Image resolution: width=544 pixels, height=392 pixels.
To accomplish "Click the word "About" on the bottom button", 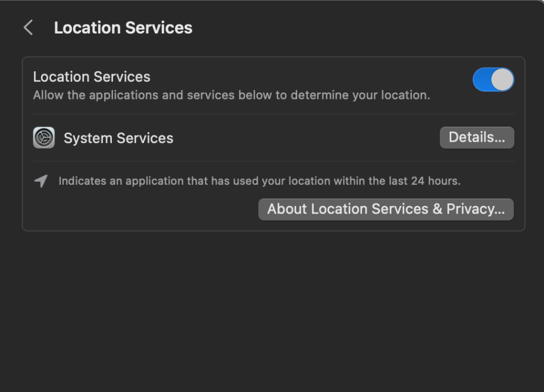I will (x=287, y=210).
